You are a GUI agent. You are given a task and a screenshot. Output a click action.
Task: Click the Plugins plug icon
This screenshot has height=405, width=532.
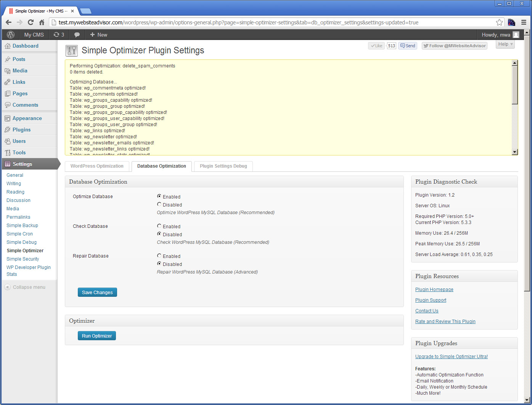pos(8,130)
